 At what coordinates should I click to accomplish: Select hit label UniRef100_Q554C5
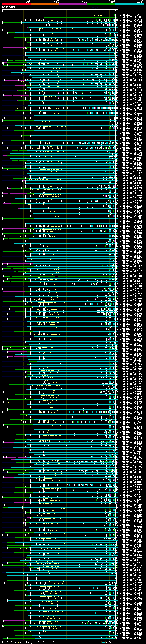[131, 65]
